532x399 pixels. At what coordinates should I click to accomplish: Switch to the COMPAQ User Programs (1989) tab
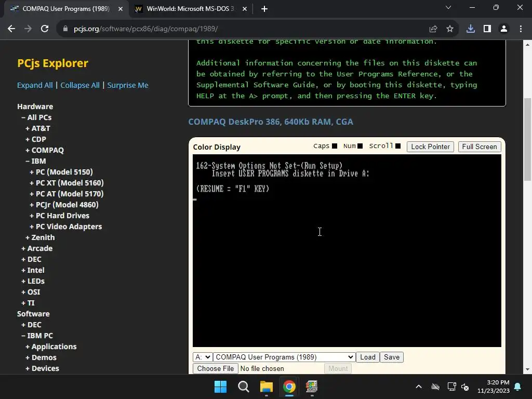(x=66, y=9)
